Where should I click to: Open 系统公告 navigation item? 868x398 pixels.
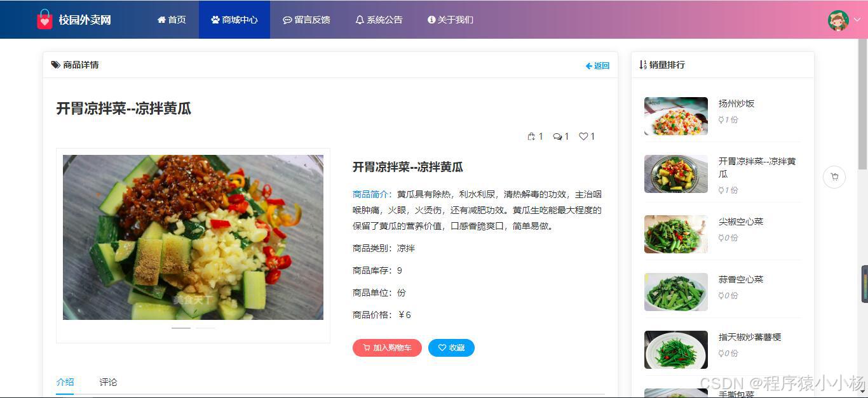coord(379,20)
